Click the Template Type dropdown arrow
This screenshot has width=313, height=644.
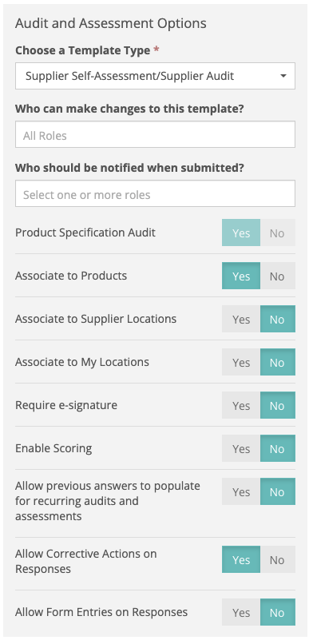tap(283, 76)
